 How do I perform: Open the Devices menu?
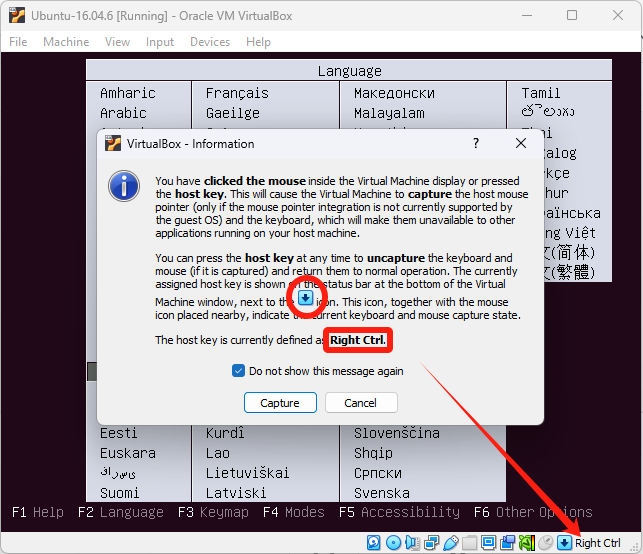click(210, 42)
